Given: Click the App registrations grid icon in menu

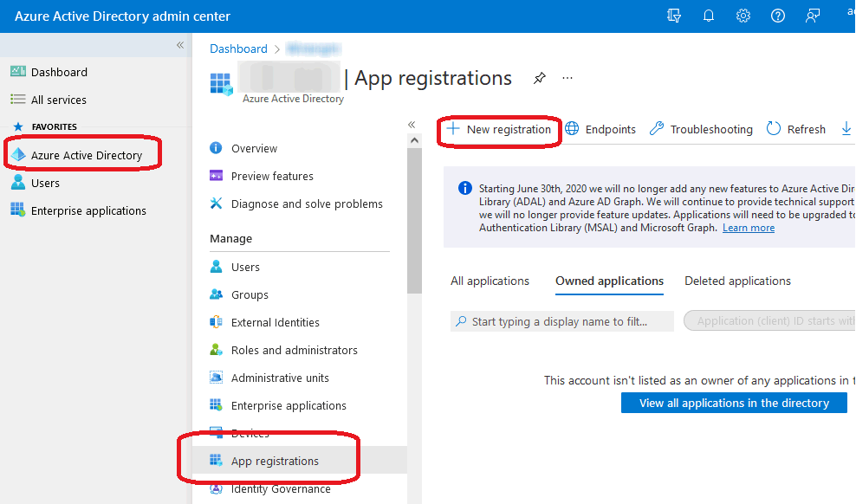Looking at the screenshot, I should pyautogui.click(x=217, y=461).
